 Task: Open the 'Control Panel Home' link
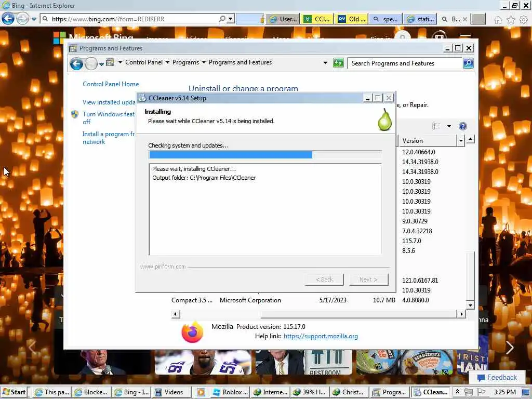click(x=111, y=84)
